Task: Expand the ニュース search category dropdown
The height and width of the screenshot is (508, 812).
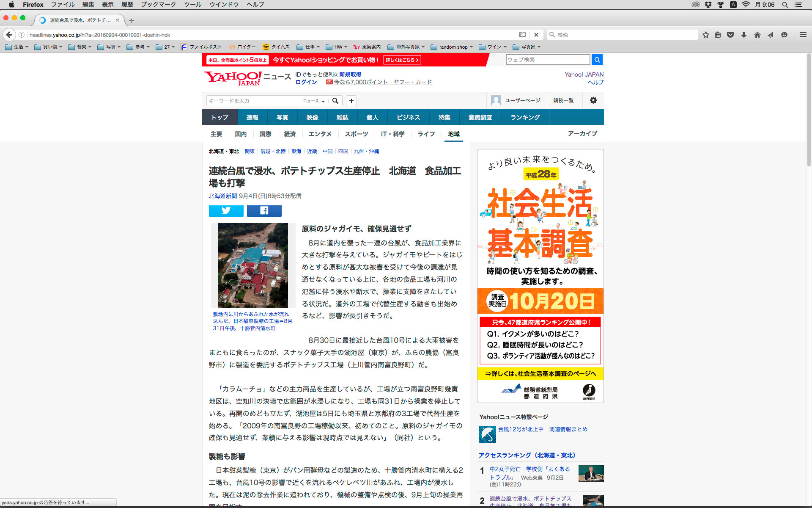Action: [314, 101]
